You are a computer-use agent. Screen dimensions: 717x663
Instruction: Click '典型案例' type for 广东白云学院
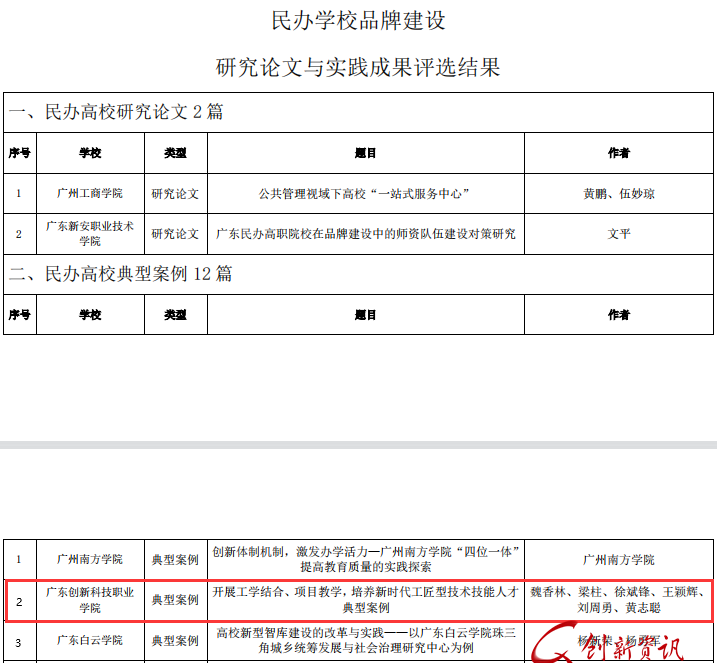coord(176,641)
